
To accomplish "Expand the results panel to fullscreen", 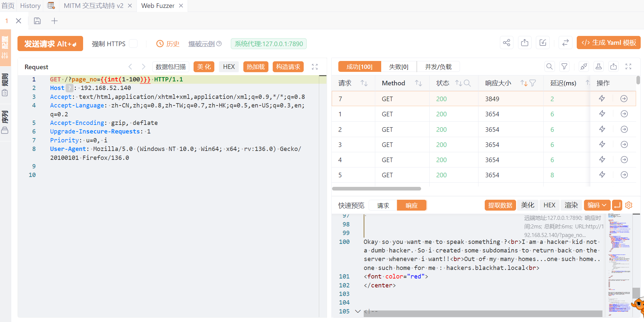I will coord(629,67).
